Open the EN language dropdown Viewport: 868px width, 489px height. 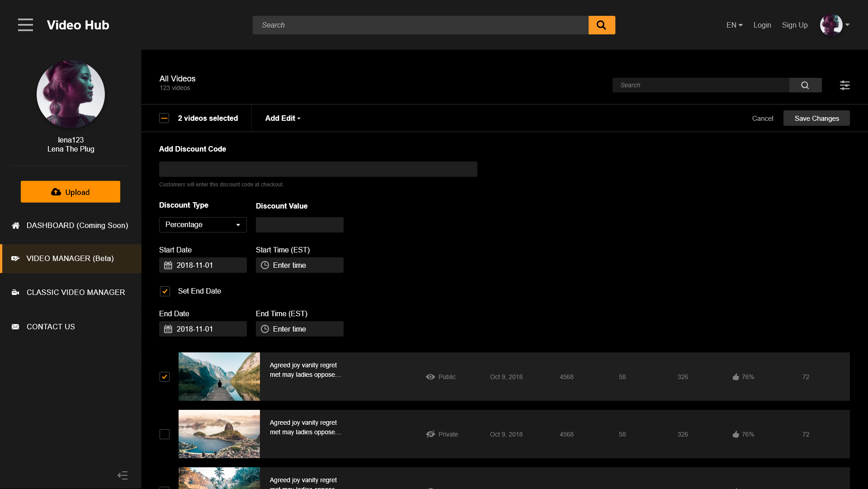click(x=734, y=25)
